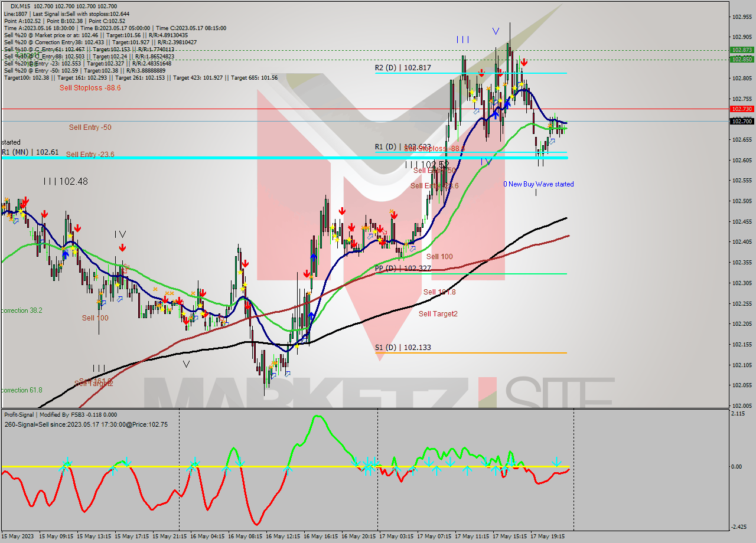The height and width of the screenshot is (543, 756).
Task: Click the 'Sell Entry -50' label at left
Action: (90, 127)
